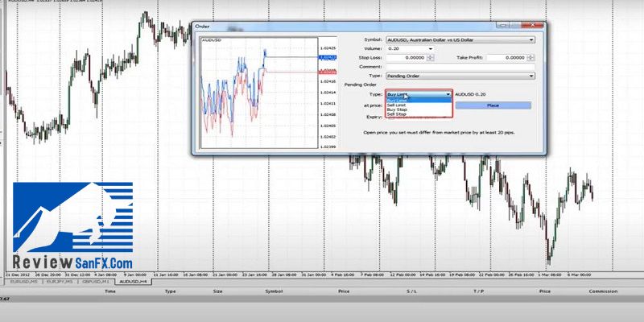Pick Sell Stop from the dropdown list
Image resolution: width=644 pixels, height=322 pixels.
(398, 114)
